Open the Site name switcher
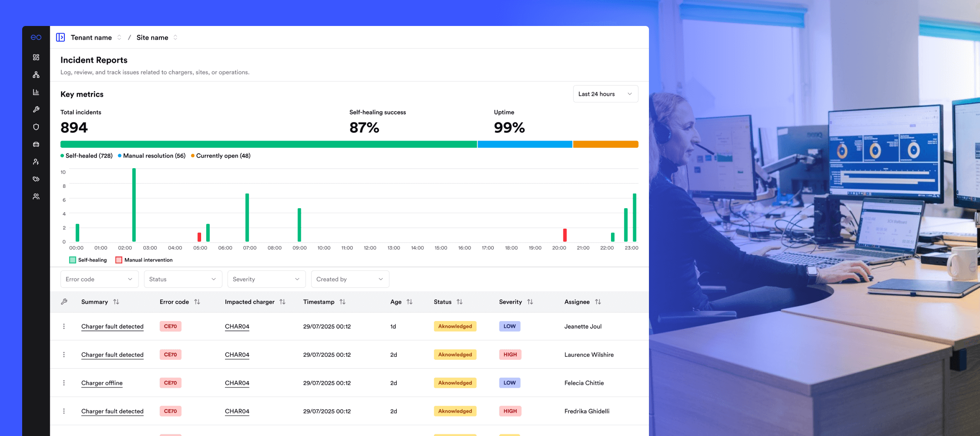980x436 pixels. 156,37
